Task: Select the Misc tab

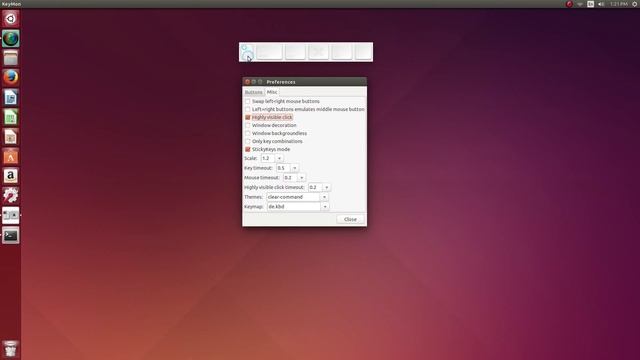Action: (272, 92)
